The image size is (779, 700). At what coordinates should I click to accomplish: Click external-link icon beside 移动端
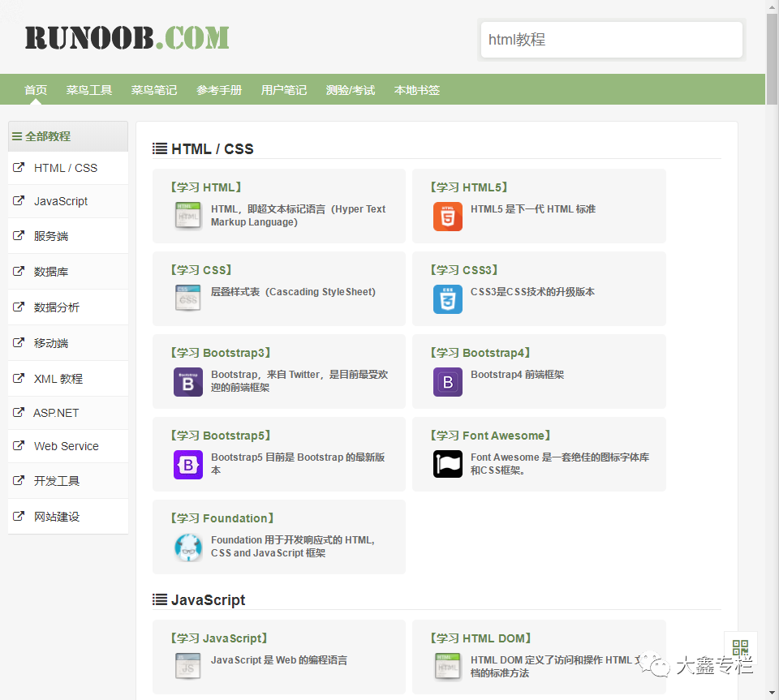point(19,342)
